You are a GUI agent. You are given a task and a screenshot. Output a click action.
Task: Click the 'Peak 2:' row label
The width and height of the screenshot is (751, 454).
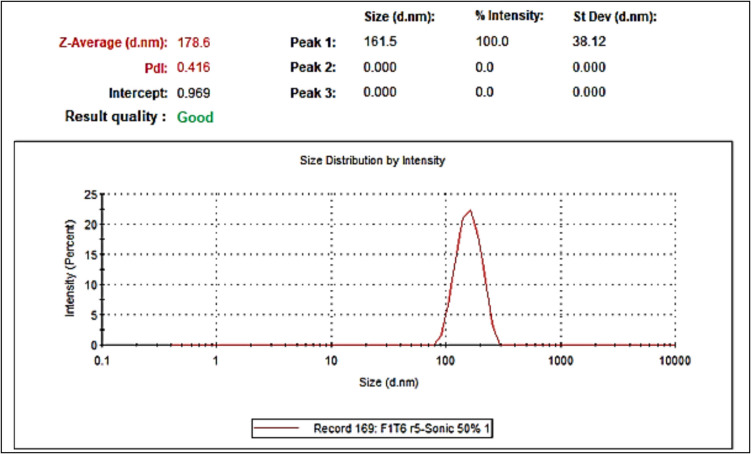310,69
